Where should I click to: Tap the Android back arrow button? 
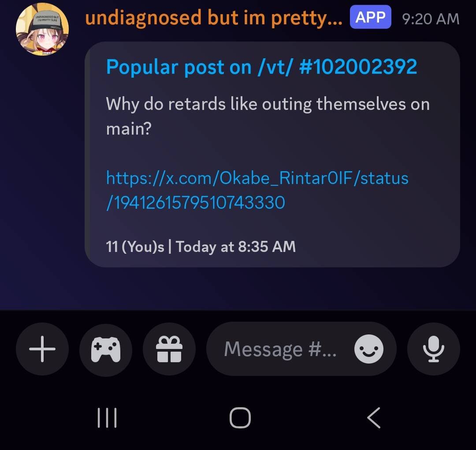pos(374,417)
